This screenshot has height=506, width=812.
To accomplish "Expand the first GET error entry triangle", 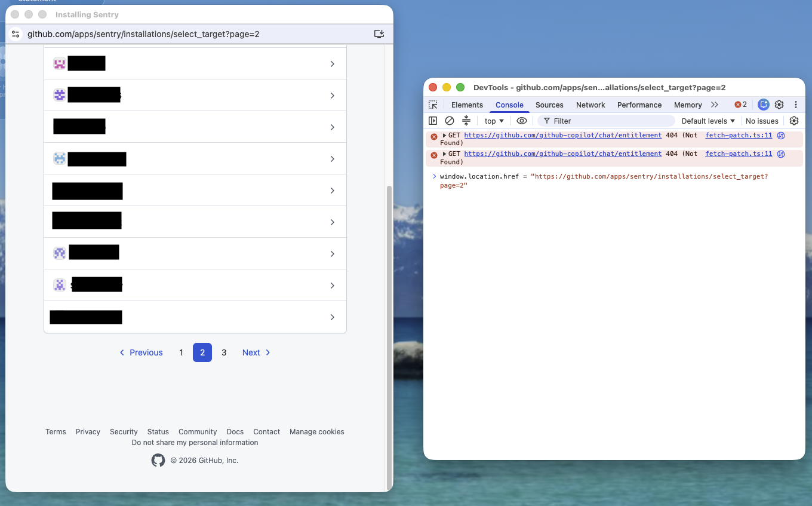I will pos(444,136).
